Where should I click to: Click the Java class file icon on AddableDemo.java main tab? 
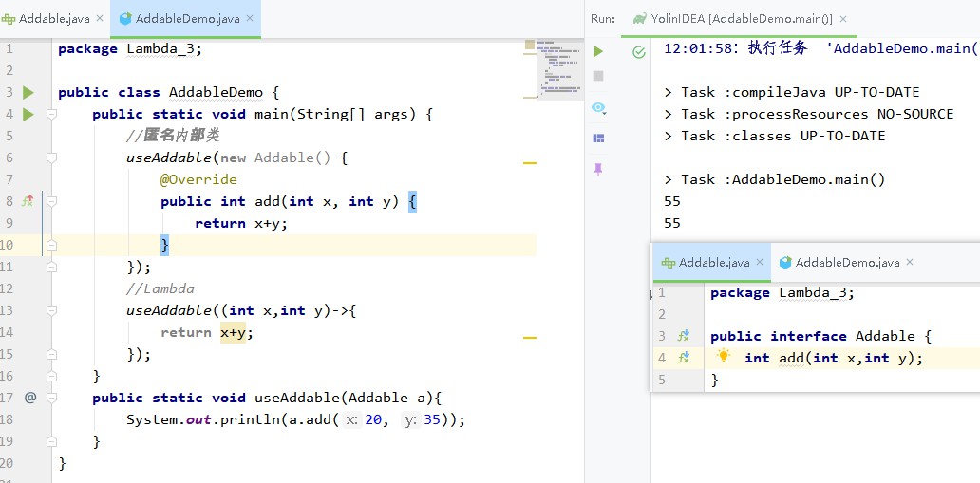(125, 19)
